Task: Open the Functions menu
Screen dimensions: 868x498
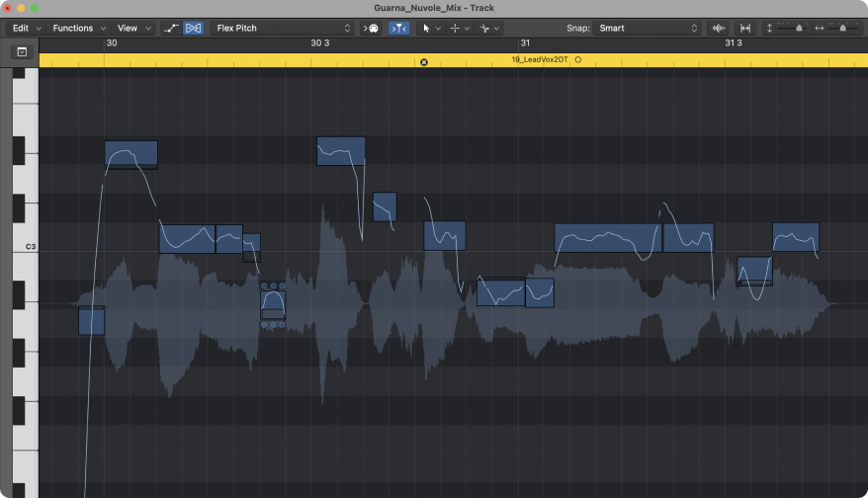Action: click(72, 29)
